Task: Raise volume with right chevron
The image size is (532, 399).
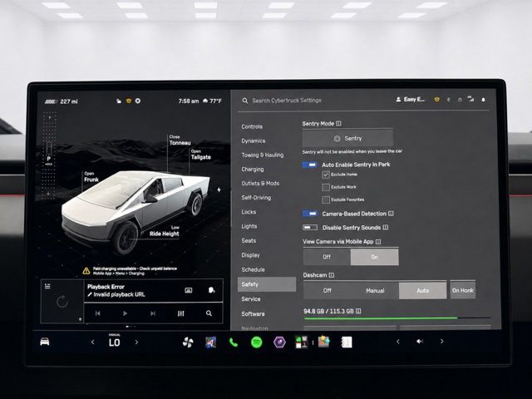Action: tap(441, 342)
